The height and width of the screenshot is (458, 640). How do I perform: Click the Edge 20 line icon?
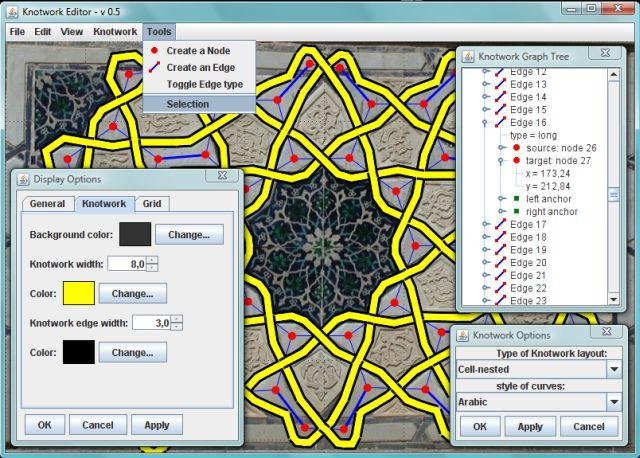(x=500, y=262)
